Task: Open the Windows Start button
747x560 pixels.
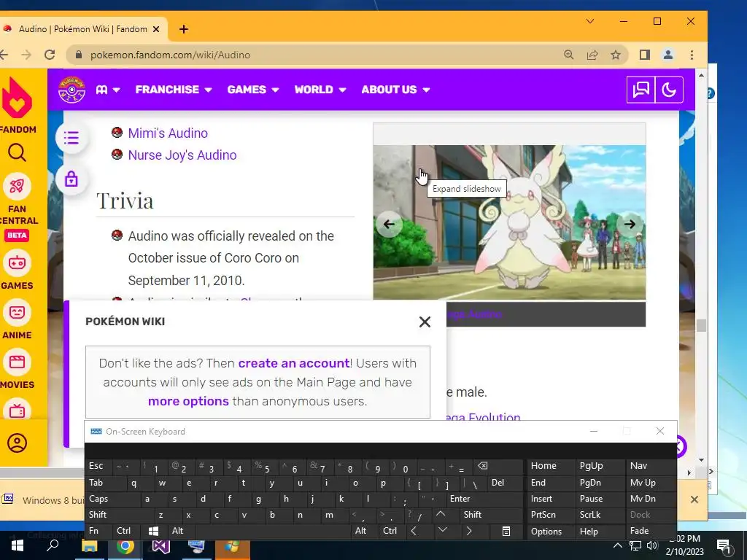Action: tap(18, 545)
